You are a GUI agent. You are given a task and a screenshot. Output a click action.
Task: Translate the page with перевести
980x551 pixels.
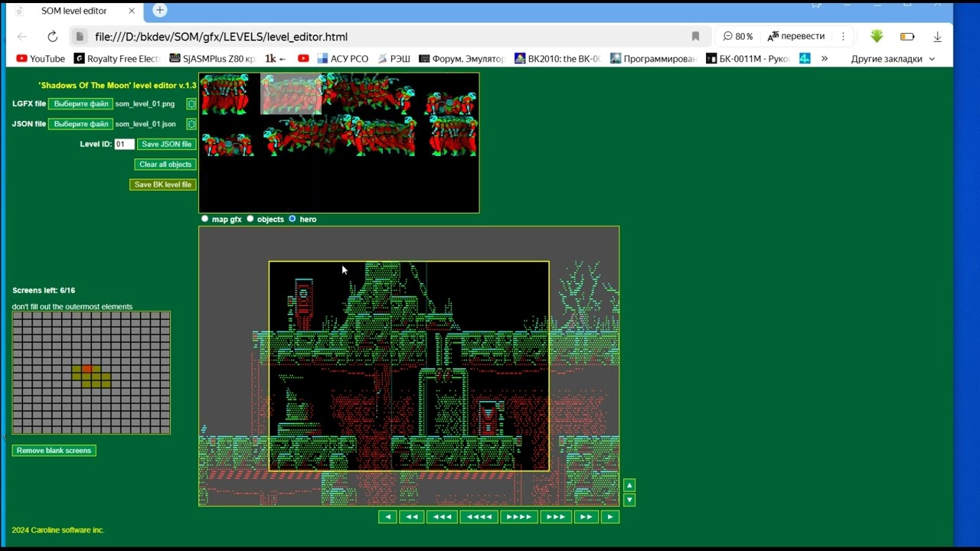(x=796, y=37)
